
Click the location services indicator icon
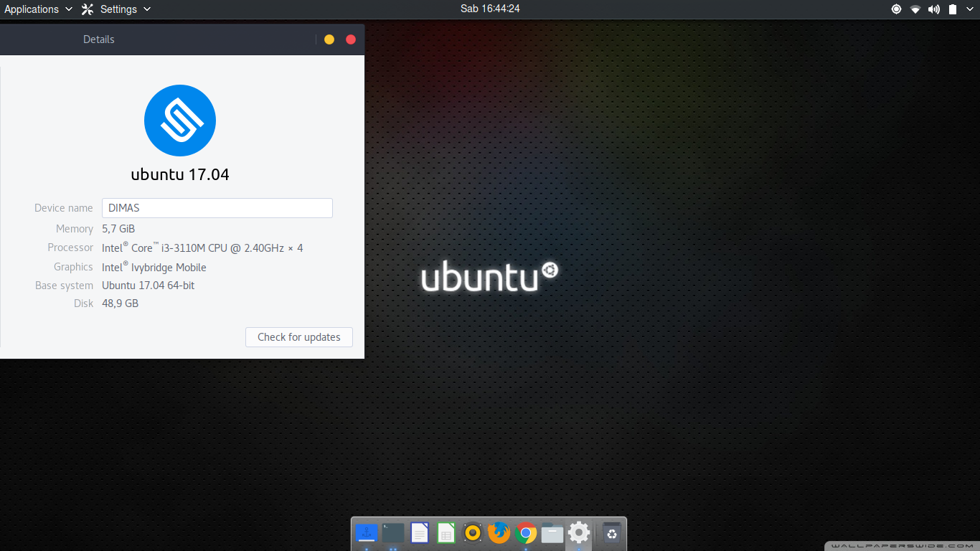pyautogui.click(x=896, y=9)
